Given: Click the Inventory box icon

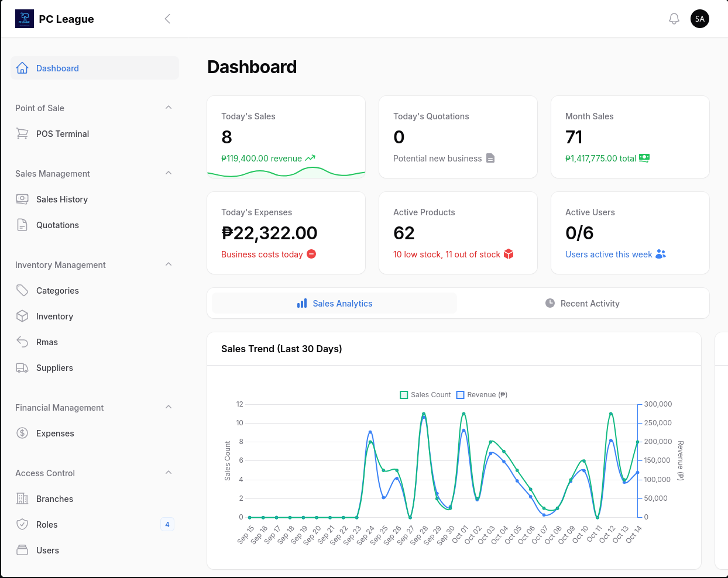Looking at the screenshot, I should [x=22, y=316].
